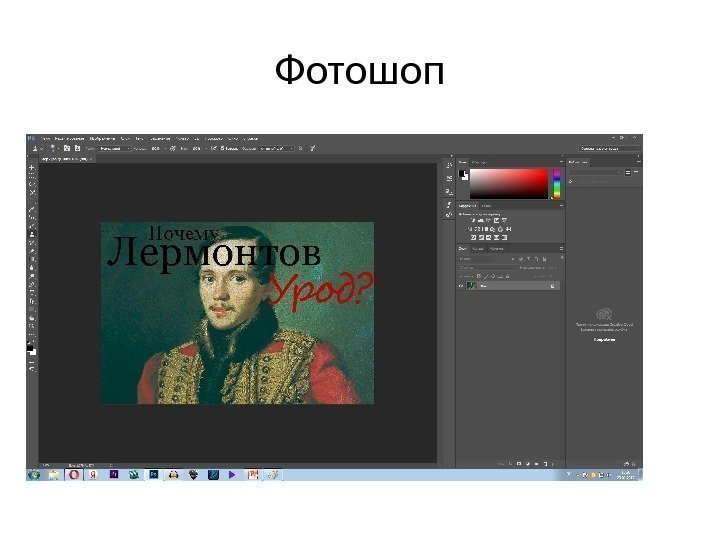Add a Curves adjustment
Screen dimensions: 720x540
tap(489, 220)
